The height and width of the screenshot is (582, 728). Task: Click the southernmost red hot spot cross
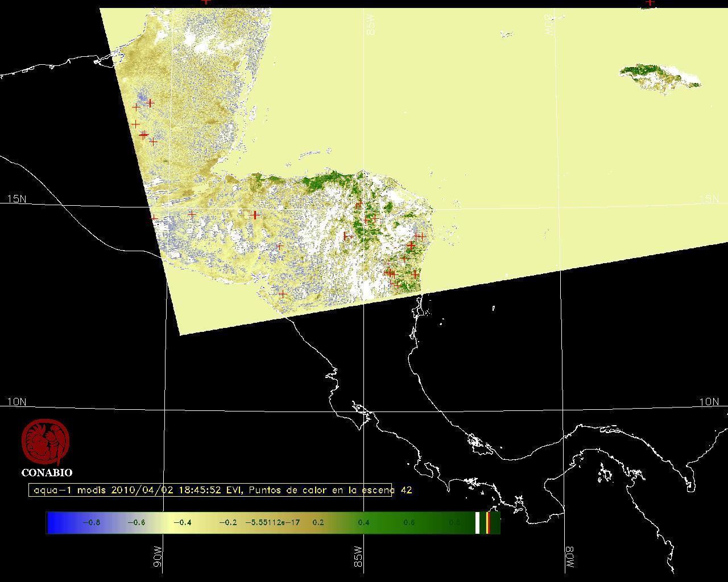click(283, 294)
